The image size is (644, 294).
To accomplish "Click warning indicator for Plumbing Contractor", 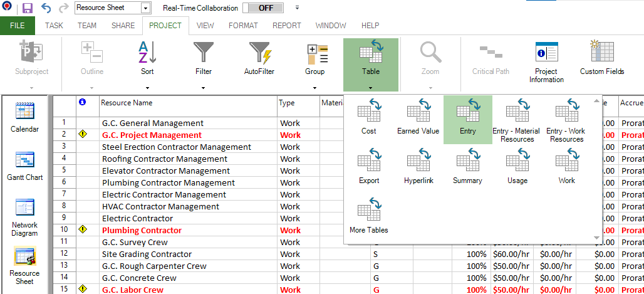I will coord(83,229).
